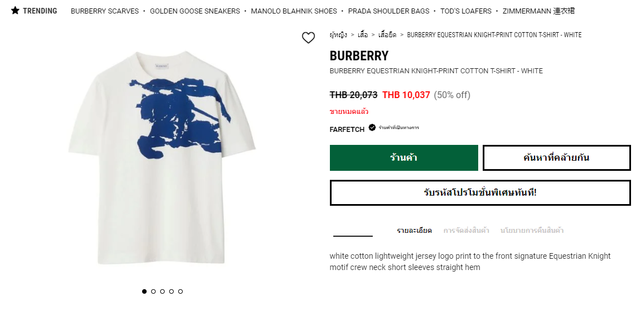Open the รายละเอียด details tab
This screenshot has height=314, width=644.
[414, 231]
